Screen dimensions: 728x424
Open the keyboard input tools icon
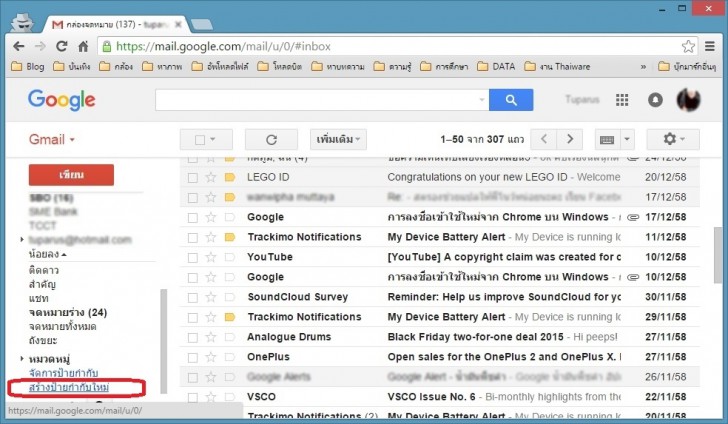click(x=607, y=139)
